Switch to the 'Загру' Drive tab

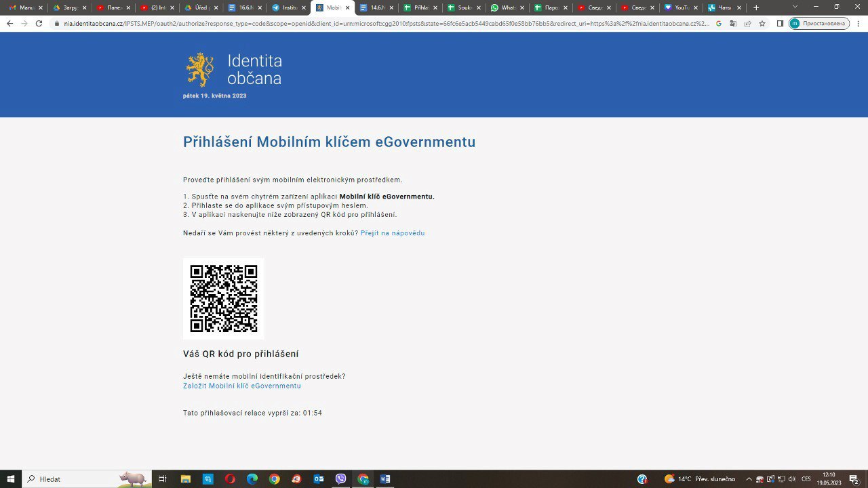(x=69, y=7)
